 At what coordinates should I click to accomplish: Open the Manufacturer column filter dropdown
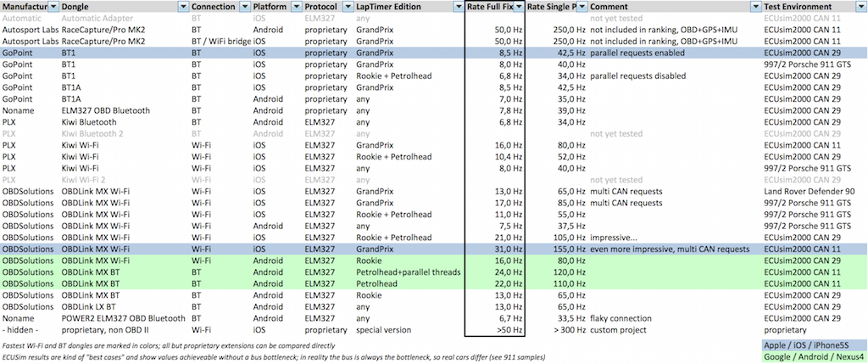pyautogui.click(x=53, y=7)
